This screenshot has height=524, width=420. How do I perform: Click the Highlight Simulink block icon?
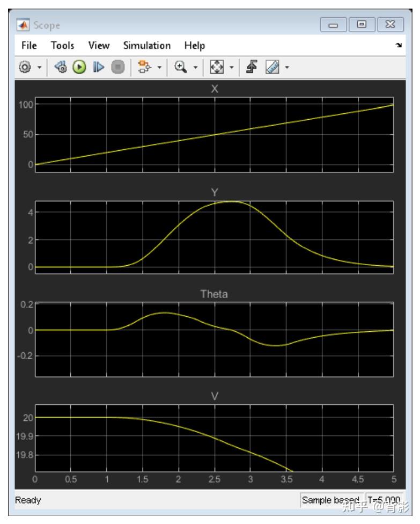(x=145, y=67)
